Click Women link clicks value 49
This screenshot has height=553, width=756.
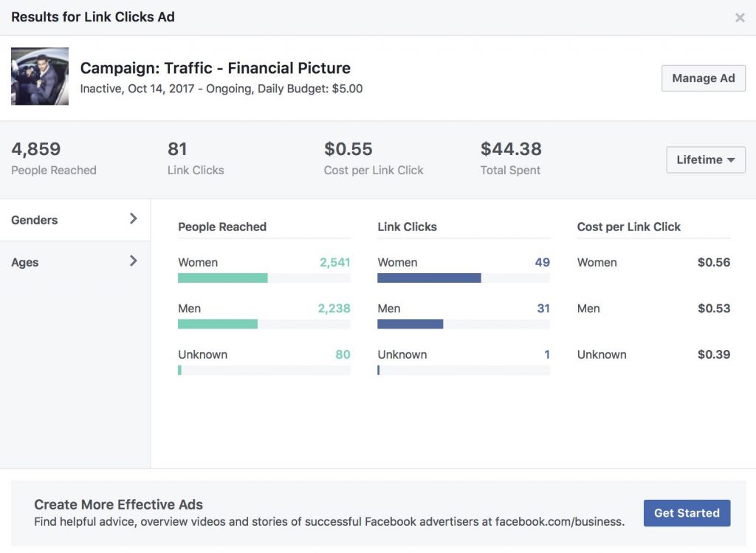pos(543,262)
